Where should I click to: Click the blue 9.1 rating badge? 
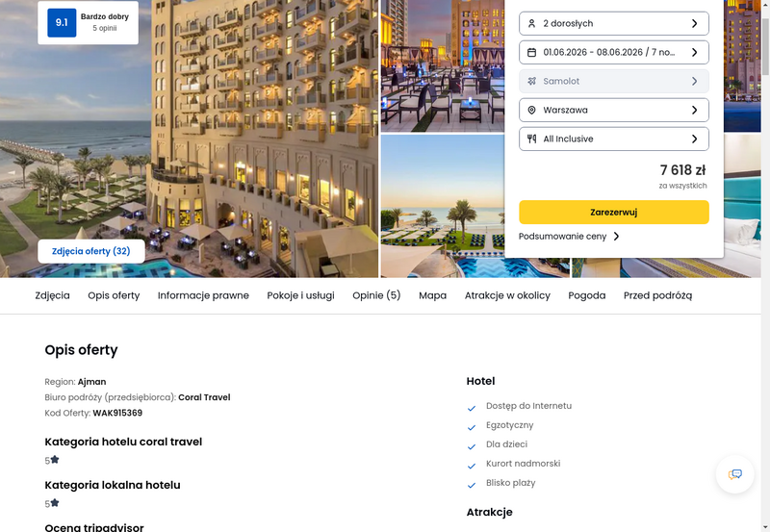tap(62, 22)
